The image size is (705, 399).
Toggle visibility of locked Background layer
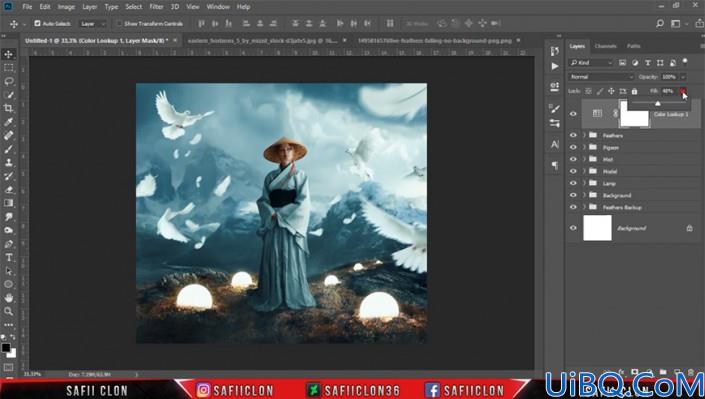573,228
